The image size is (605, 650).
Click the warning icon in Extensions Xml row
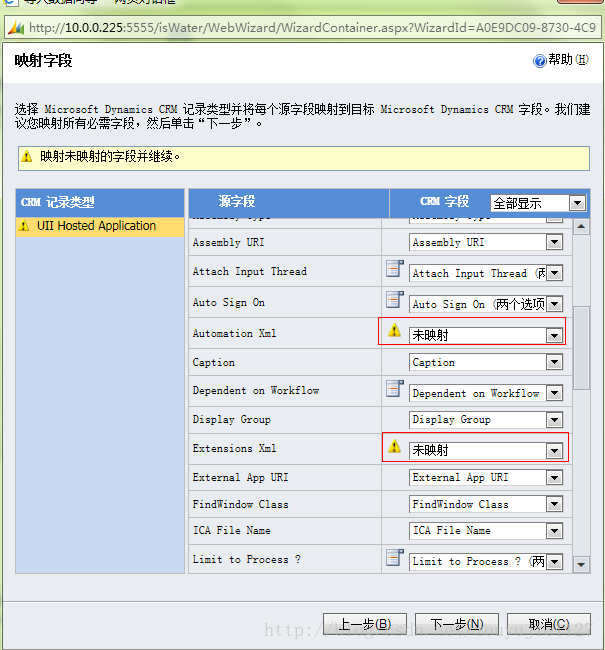[394, 446]
